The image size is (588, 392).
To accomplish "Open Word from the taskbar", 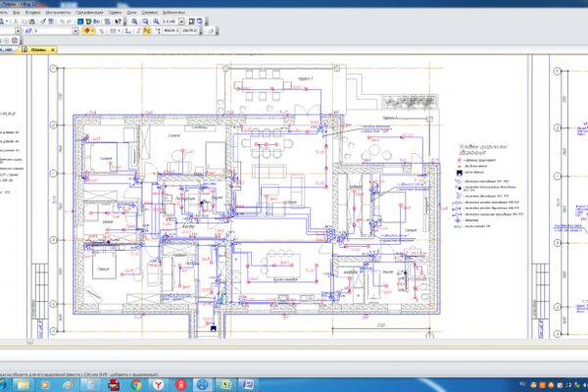I will point(248,385).
